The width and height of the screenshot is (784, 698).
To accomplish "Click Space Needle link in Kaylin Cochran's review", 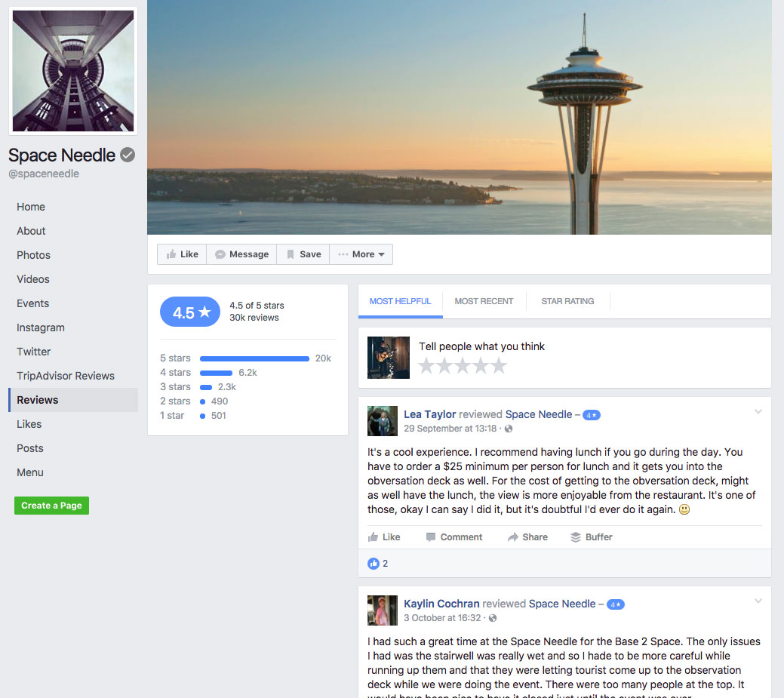I will tap(562, 604).
